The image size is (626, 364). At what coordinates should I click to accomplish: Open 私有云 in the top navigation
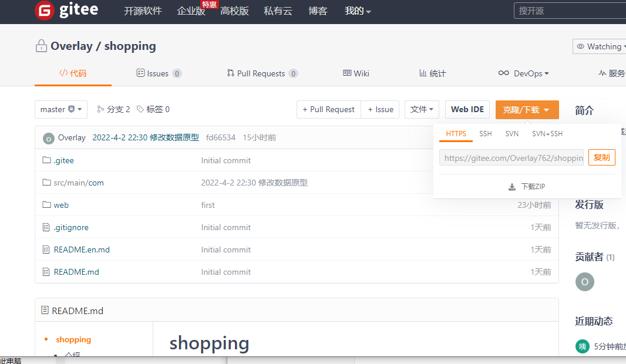pos(278,11)
